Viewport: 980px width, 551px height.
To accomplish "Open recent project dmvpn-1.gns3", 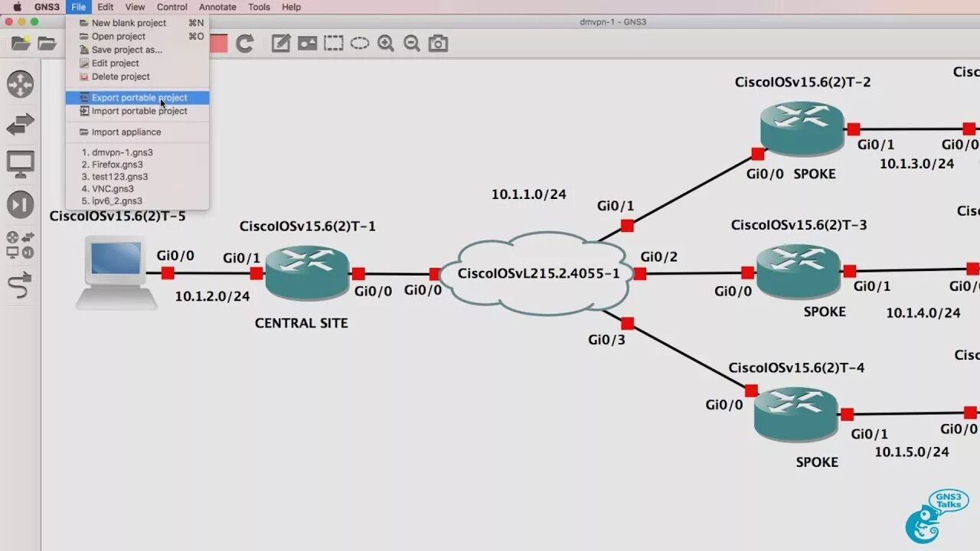I will pos(137,152).
